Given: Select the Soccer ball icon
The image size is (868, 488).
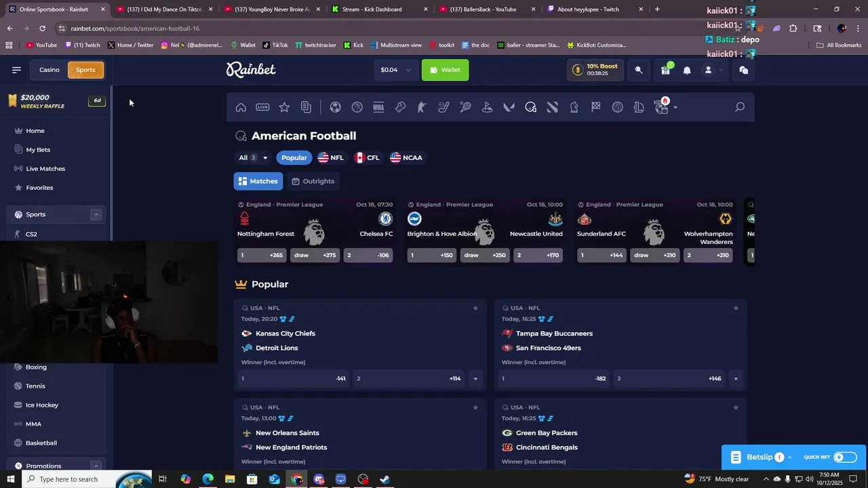Looking at the screenshot, I should [335, 107].
